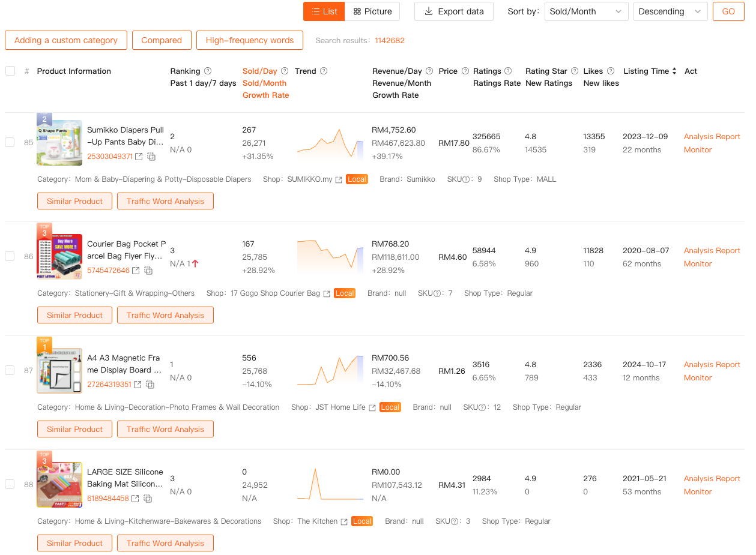This screenshot has height=555, width=756.
Task: Open The Kitchen shop external link icon
Action: (x=344, y=521)
